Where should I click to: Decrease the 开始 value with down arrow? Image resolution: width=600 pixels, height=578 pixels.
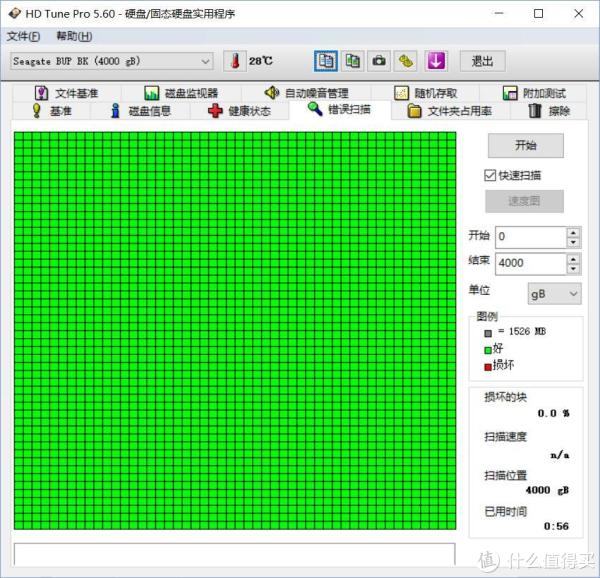(573, 243)
